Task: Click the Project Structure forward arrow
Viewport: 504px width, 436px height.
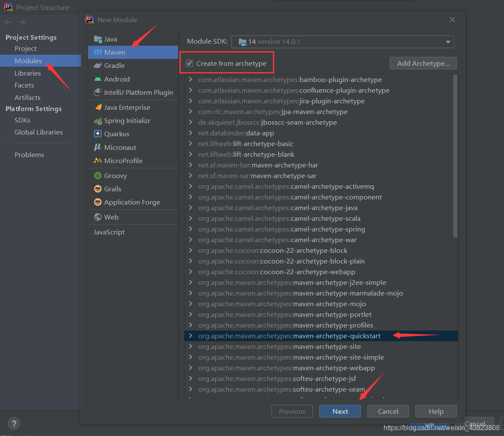Action: click(x=22, y=22)
